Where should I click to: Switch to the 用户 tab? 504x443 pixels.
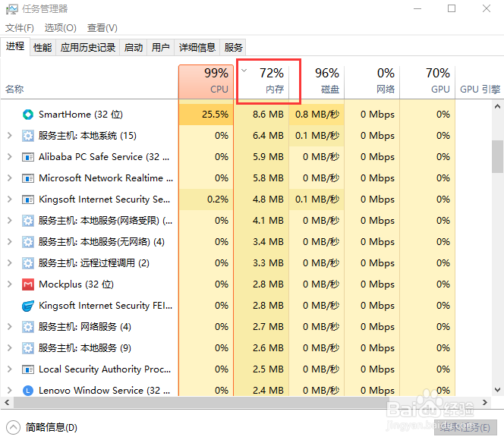(160, 48)
